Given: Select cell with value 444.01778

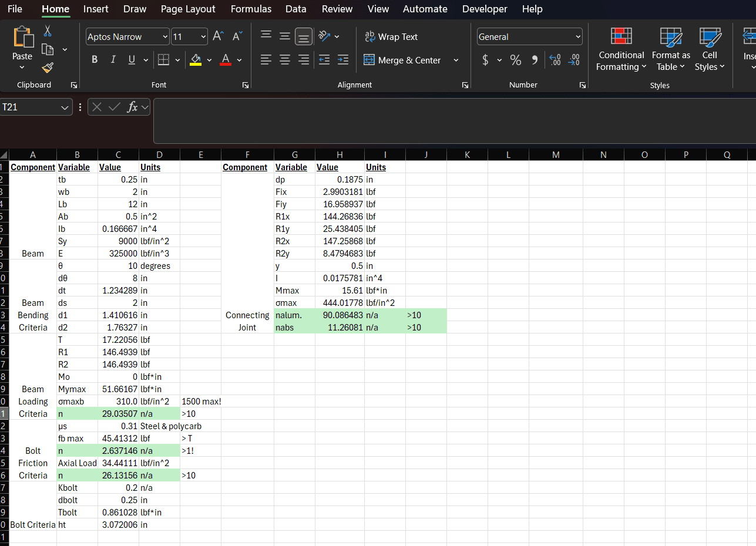Looking at the screenshot, I should pos(340,302).
